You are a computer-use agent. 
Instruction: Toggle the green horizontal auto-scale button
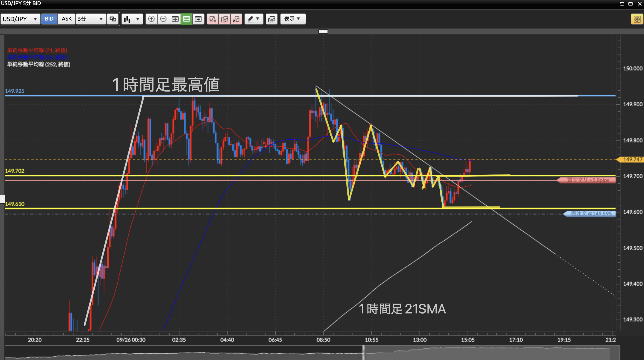click(186, 19)
